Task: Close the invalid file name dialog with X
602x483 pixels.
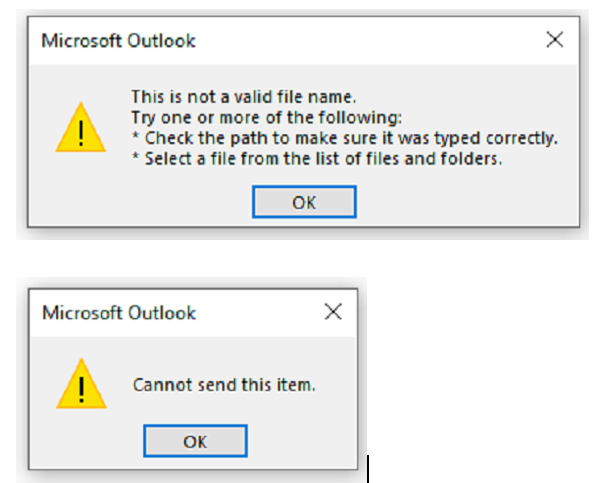Action: 555,41
